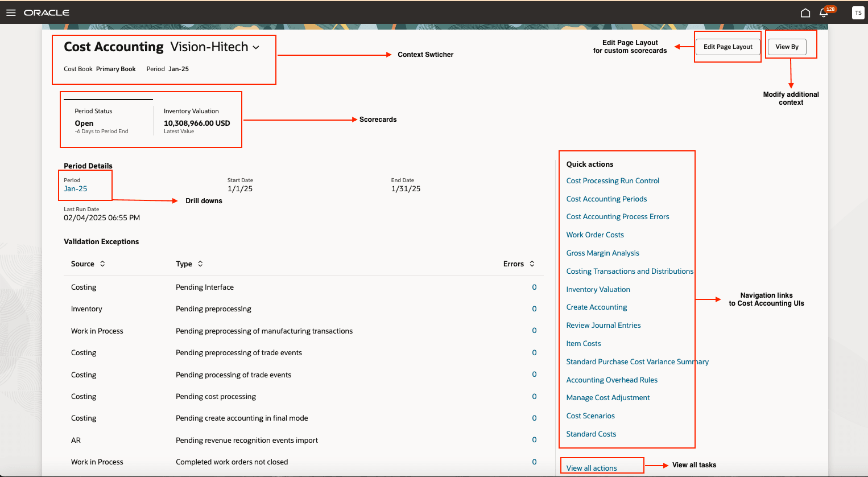The height and width of the screenshot is (477, 868).
Task: Click the Type column header
Action: (x=184, y=264)
